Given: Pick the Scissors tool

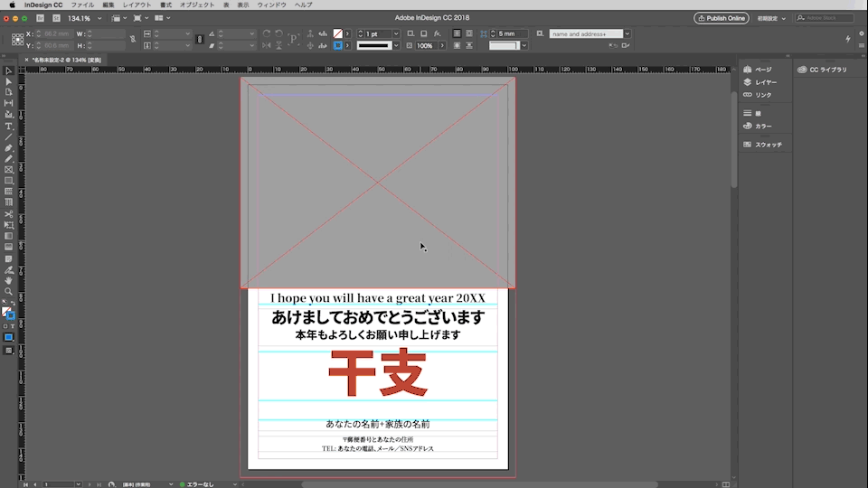Looking at the screenshot, I should tap(9, 214).
